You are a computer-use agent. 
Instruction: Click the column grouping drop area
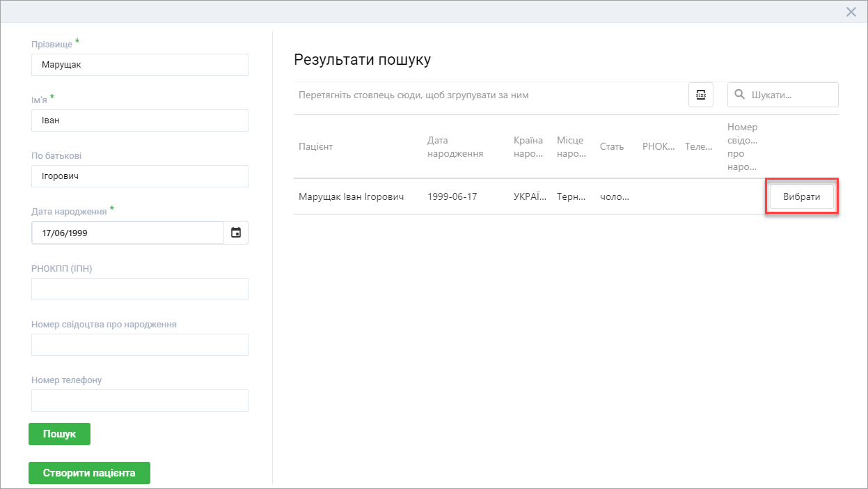tap(413, 95)
